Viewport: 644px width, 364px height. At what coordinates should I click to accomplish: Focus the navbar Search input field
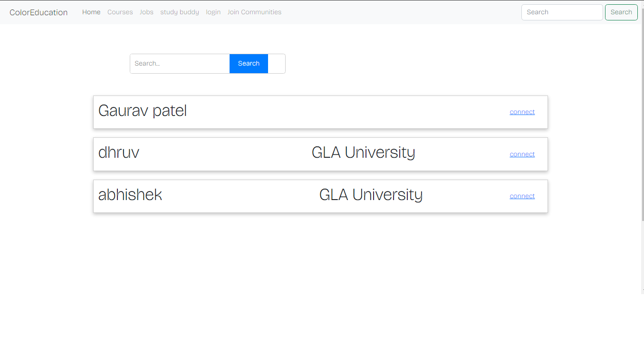tap(562, 12)
